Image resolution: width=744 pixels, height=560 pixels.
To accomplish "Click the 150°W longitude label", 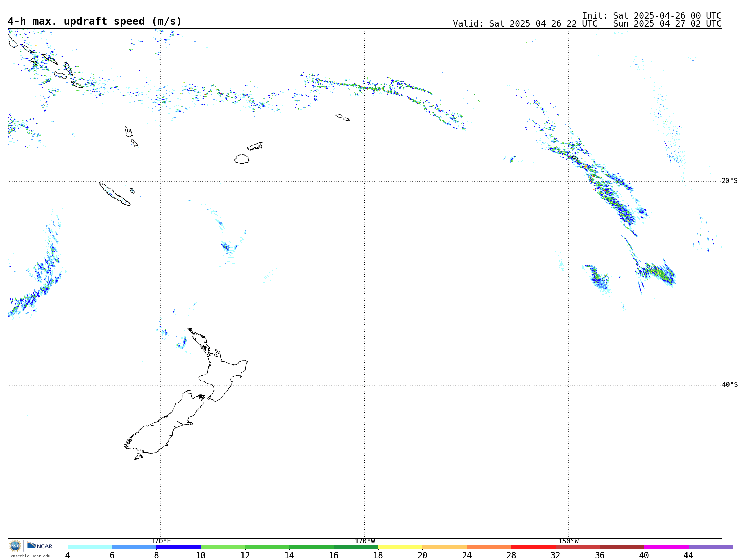I will tap(569, 541).
